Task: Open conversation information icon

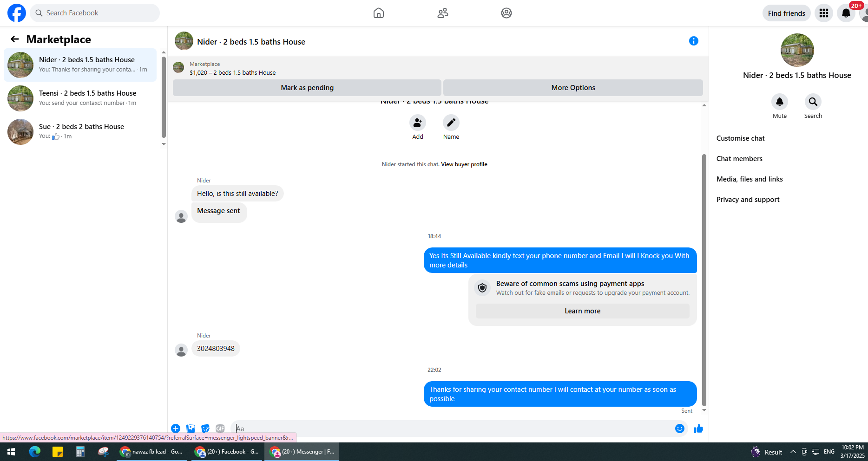Action: tap(694, 41)
